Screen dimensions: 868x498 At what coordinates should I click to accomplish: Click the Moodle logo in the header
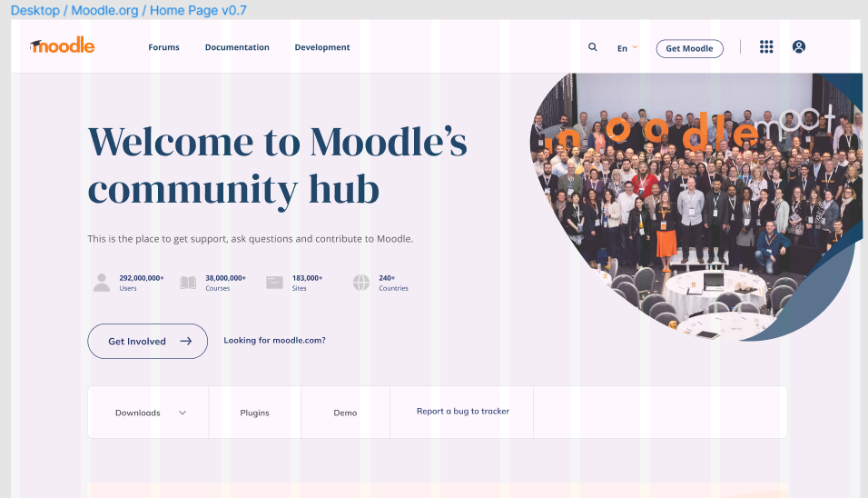coord(62,46)
